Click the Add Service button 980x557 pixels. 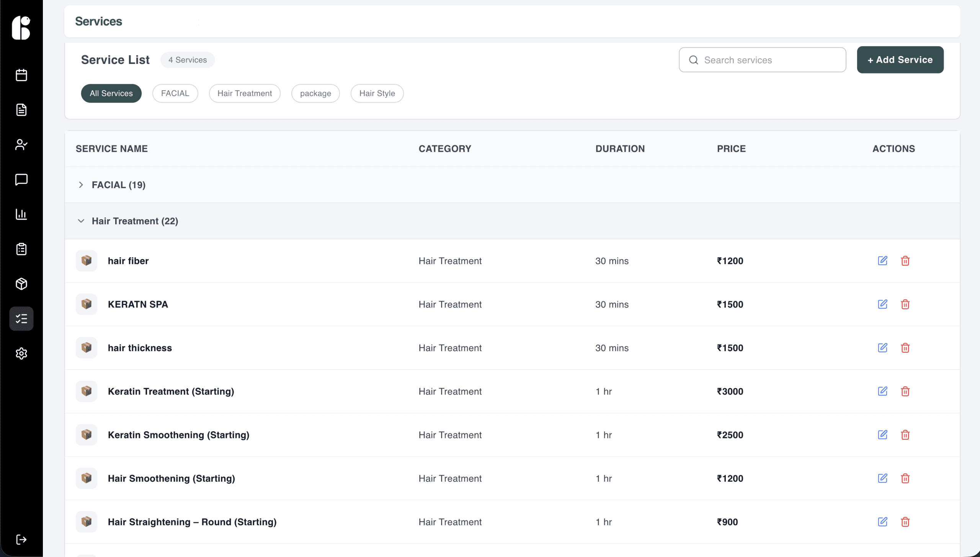click(x=900, y=60)
